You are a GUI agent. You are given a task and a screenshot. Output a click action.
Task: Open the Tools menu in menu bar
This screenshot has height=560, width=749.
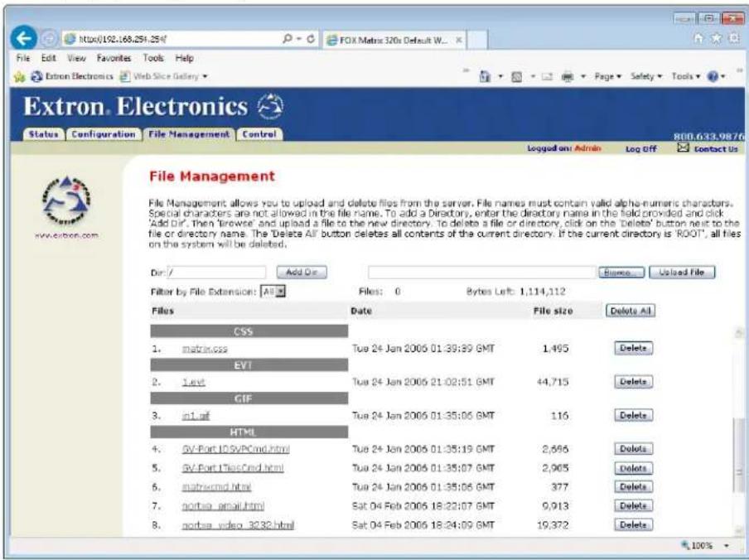click(153, 58)
